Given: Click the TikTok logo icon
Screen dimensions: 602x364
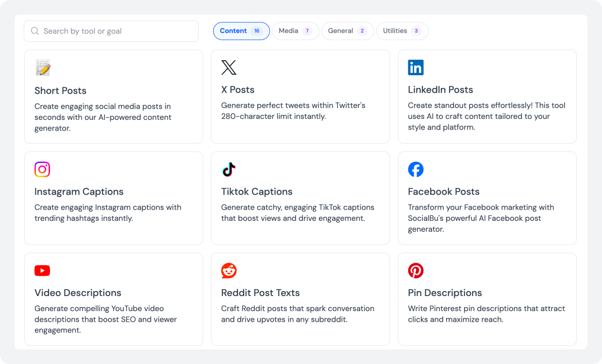Looking at the screenshot, I should [229, 169].
